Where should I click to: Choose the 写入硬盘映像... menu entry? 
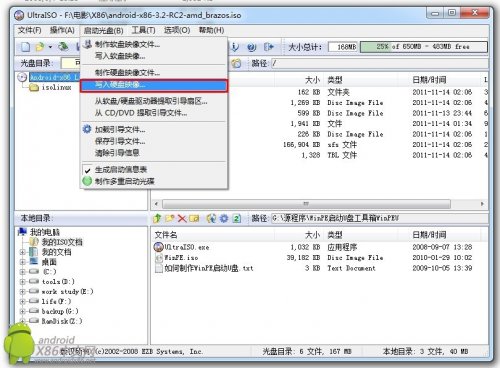(154, 85)
